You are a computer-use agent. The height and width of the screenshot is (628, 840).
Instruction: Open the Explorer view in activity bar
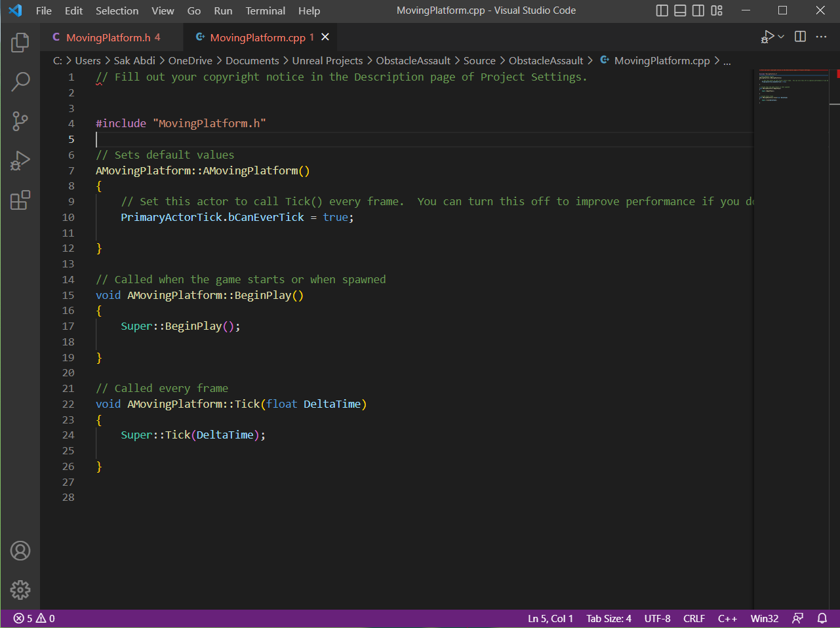click(20, 43)
